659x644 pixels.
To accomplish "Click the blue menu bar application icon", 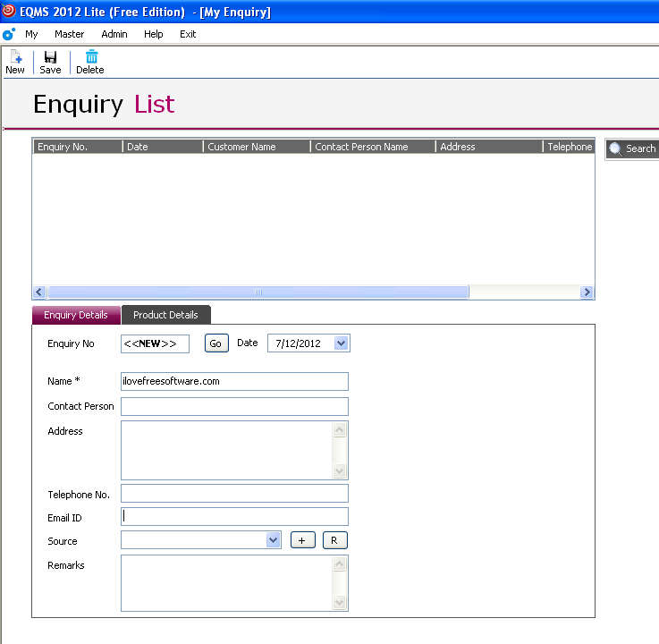I will pos(9,34).
